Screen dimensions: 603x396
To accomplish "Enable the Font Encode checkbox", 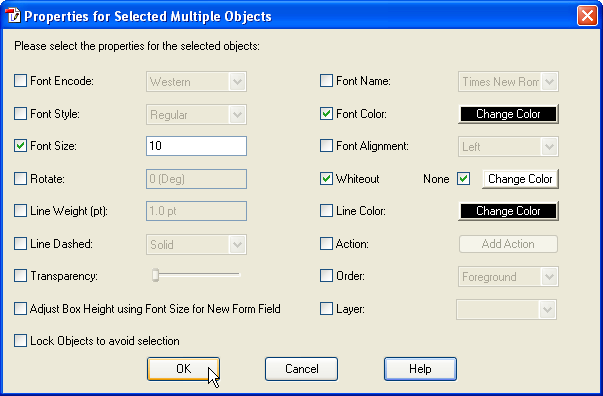I will coord(20,81).
